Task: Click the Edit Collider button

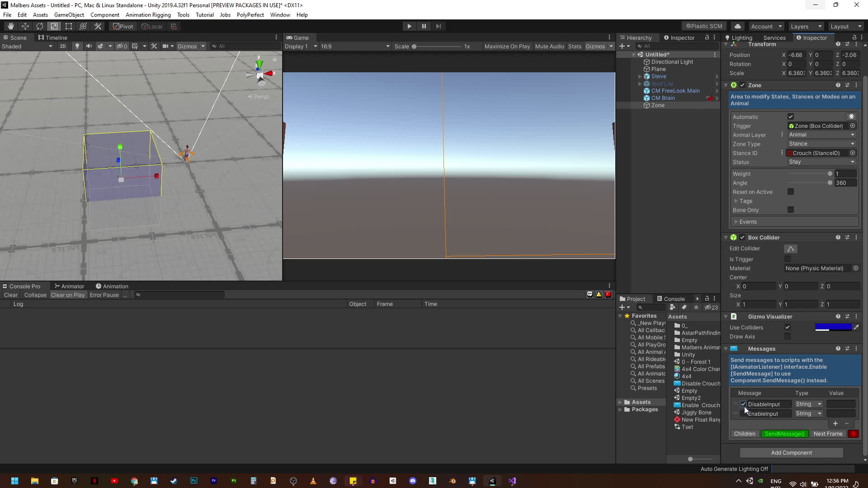Action: (x=790, y=249)
